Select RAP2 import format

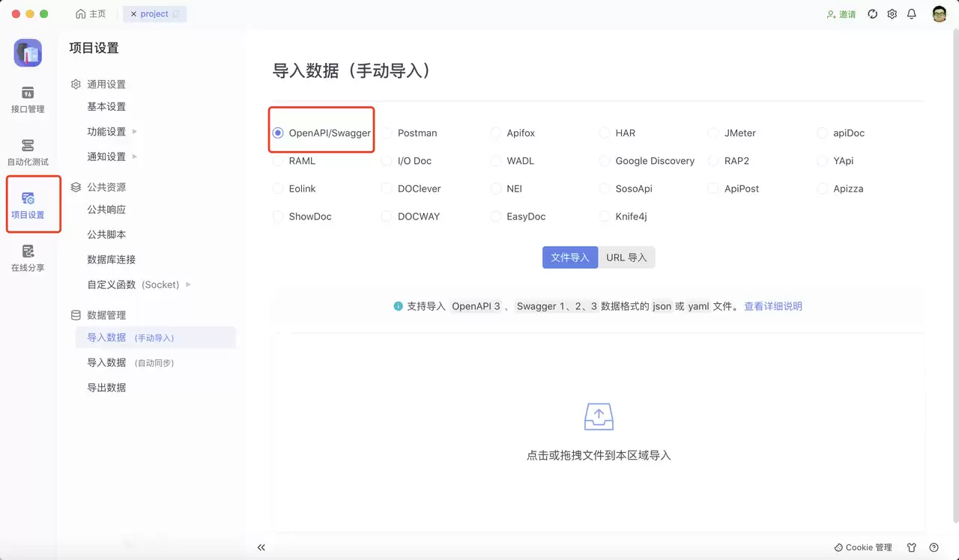[729, 161]
